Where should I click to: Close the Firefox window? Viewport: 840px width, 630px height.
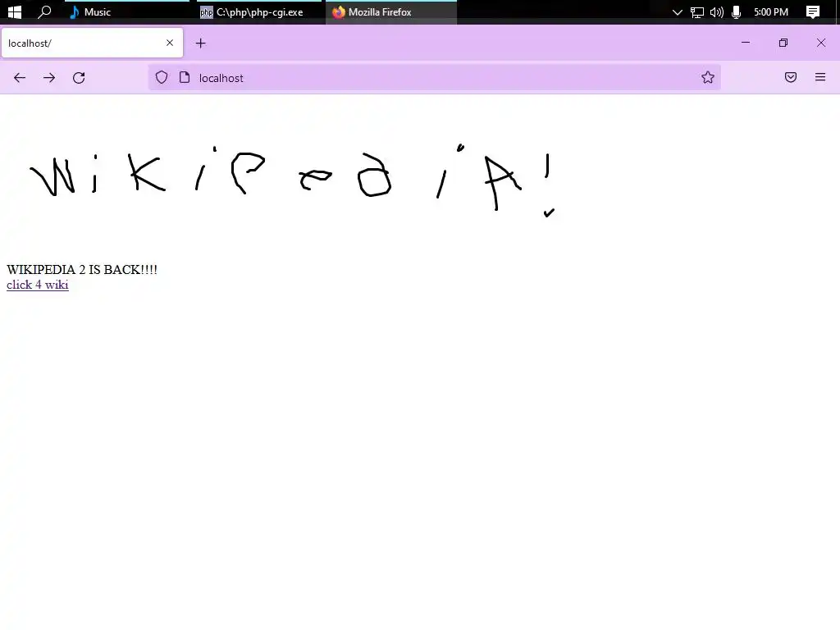pos(820,43)
